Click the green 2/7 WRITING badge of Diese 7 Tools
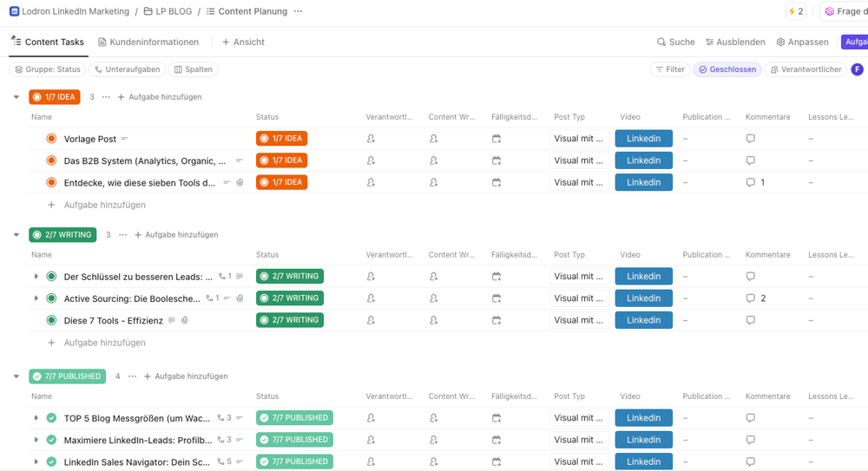Image resolution: width=868 pixels, height=471 pixels. 290,320
